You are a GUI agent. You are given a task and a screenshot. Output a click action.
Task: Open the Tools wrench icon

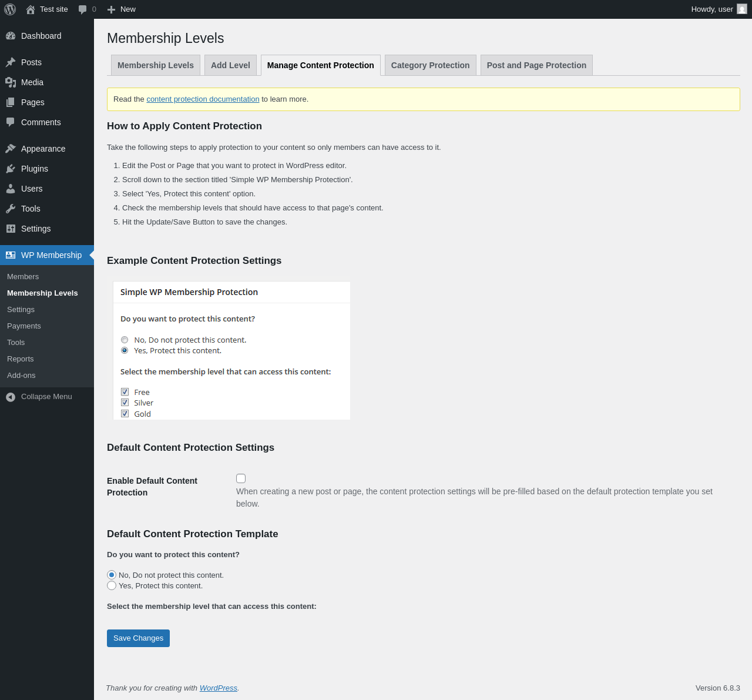[11, 209]
